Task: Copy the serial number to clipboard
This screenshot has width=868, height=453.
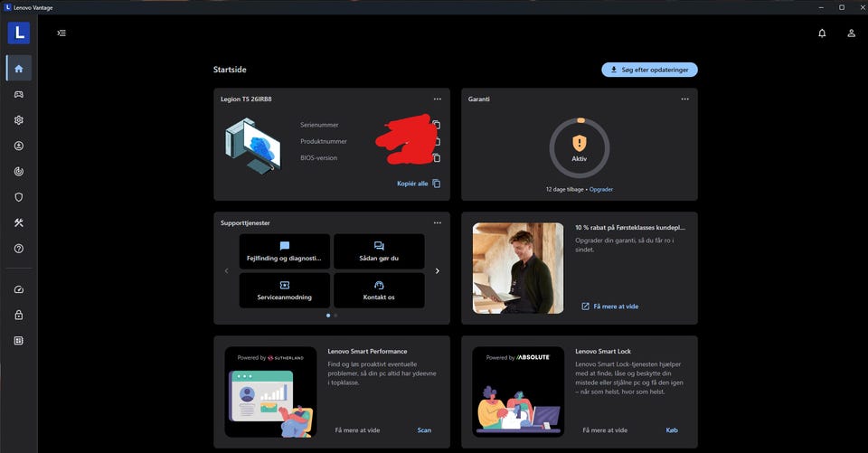Action: [437, 125]
